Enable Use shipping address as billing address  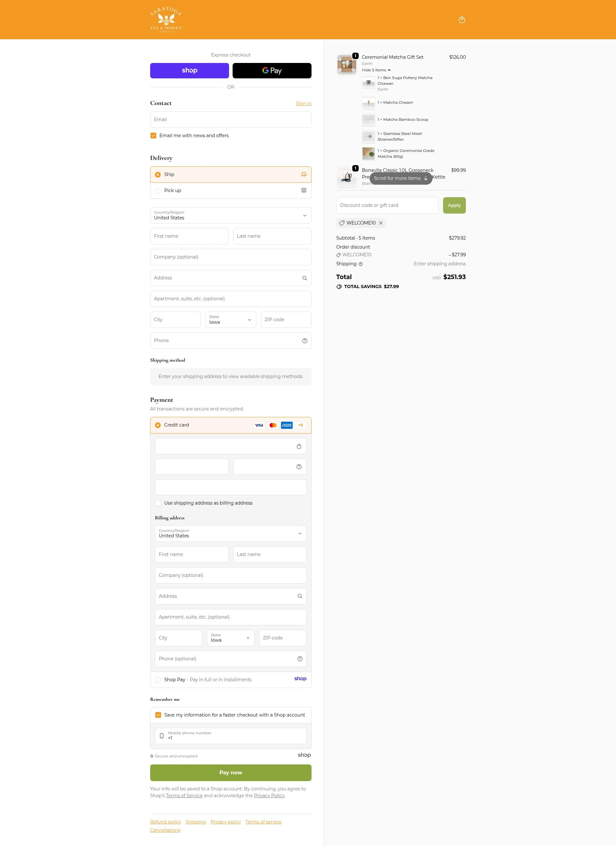158,503
